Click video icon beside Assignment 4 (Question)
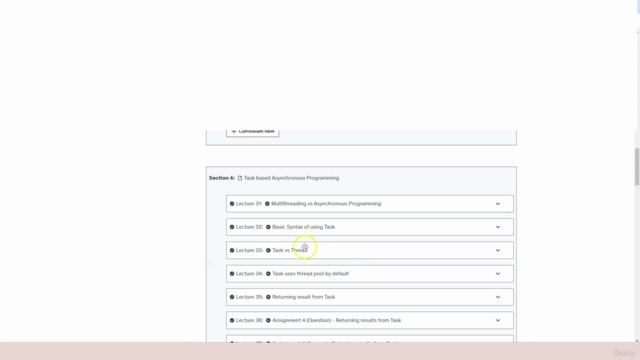Image resolution: width=640 pixels, height=360 pixels. click(268, 320)
